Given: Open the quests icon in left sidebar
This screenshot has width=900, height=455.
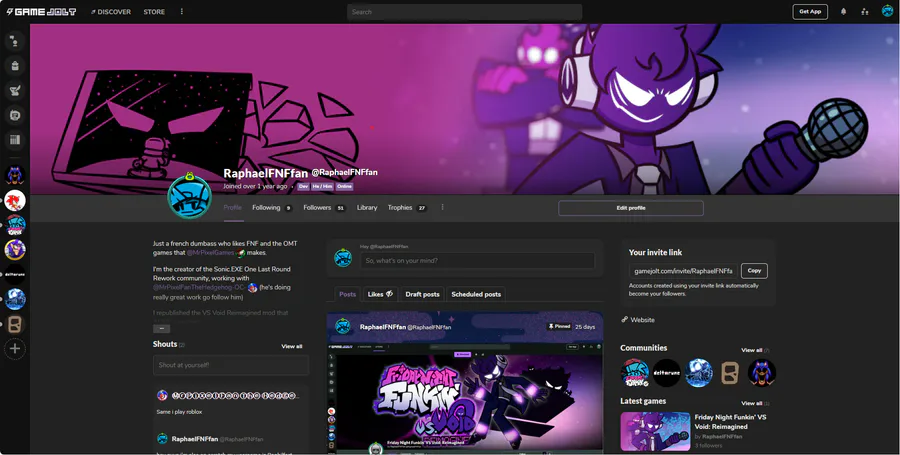Looking at the screenshot, I should pos(15,91).
